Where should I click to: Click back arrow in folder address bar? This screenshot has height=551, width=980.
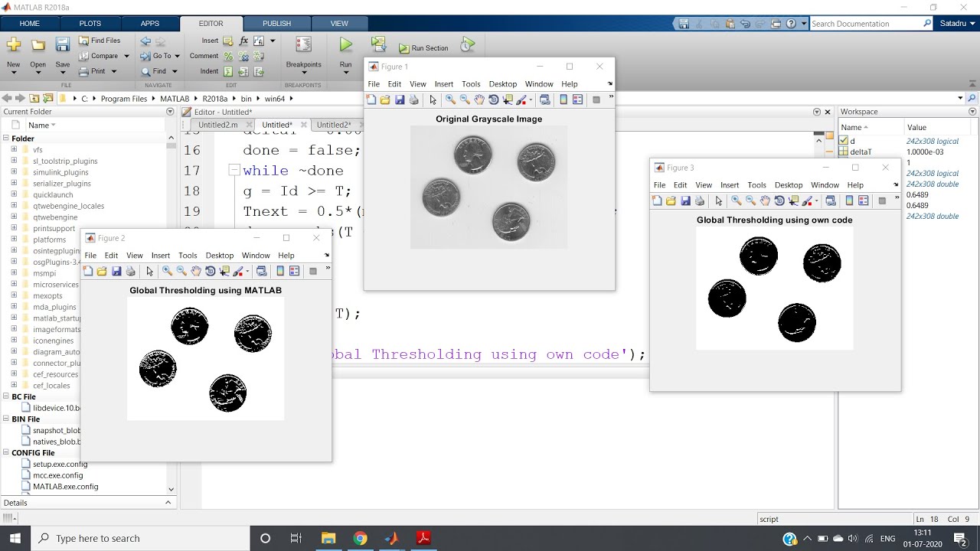point(7,98)
